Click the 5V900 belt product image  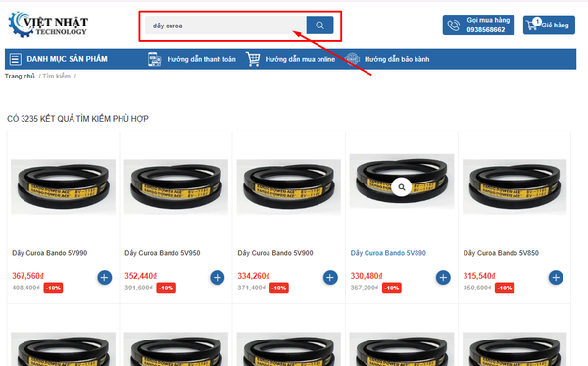(289, 187)
